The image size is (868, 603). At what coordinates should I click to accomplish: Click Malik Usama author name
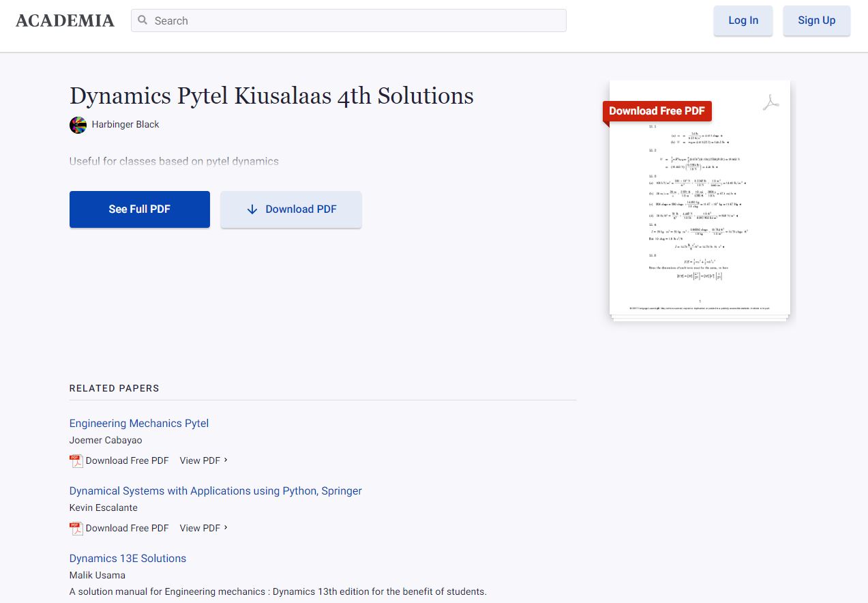(98, 575)
